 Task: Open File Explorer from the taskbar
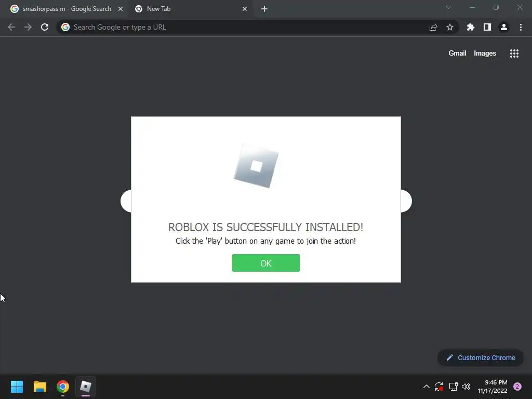[39, 387]
